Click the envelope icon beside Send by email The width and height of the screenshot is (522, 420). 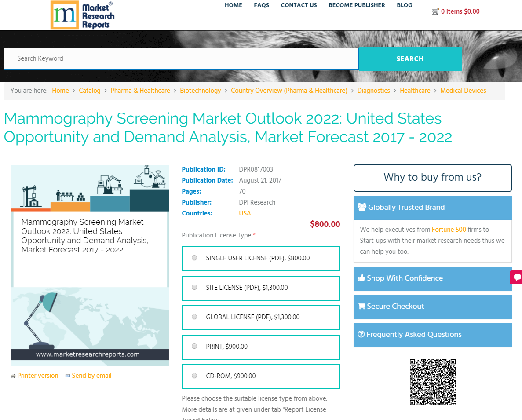68,376
